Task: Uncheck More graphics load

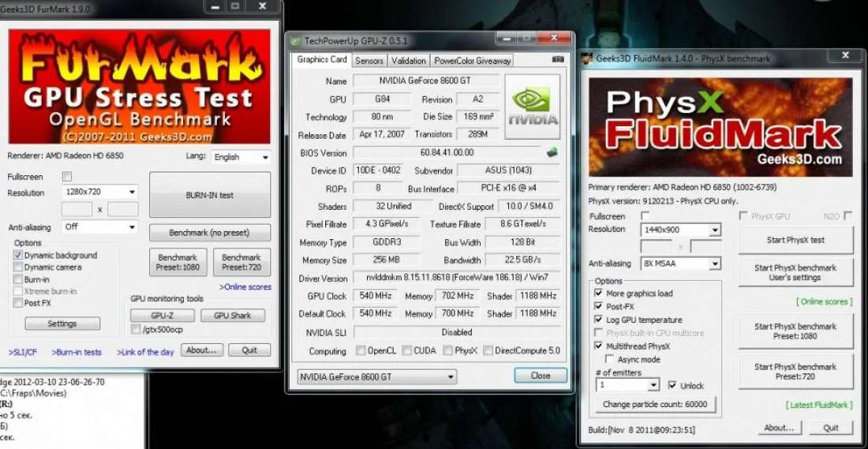Action: coord(598,293)
